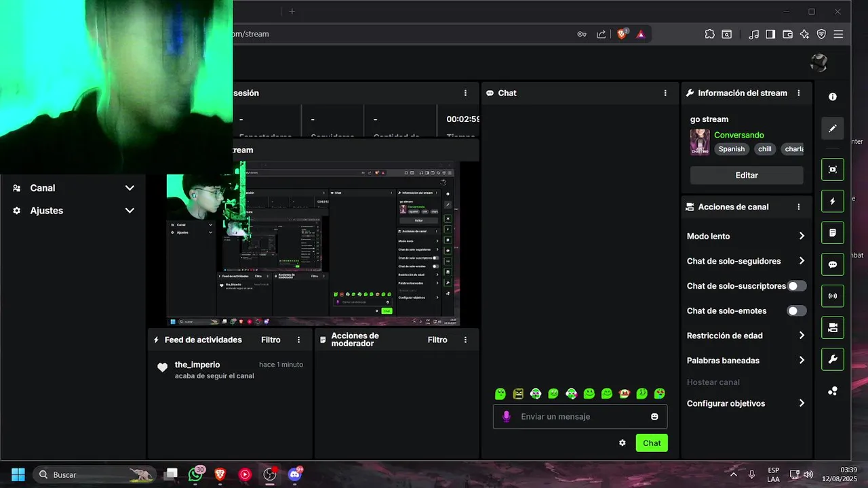This screenshot has height=488, width=868.
Task: Click the three-circles icon in right sidebar
Action: coord(833,391)
